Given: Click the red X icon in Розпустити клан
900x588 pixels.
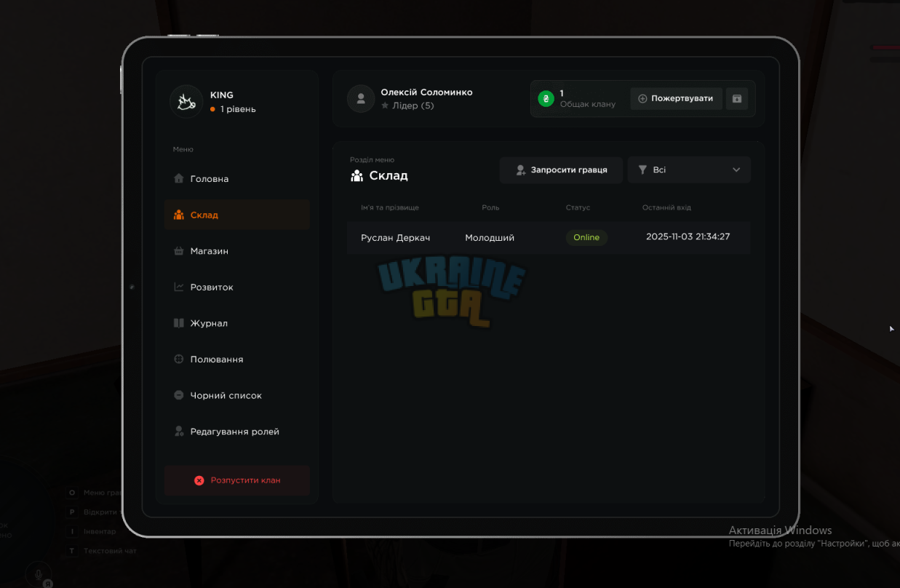Looking at the screenshot, I should point(199,480).
